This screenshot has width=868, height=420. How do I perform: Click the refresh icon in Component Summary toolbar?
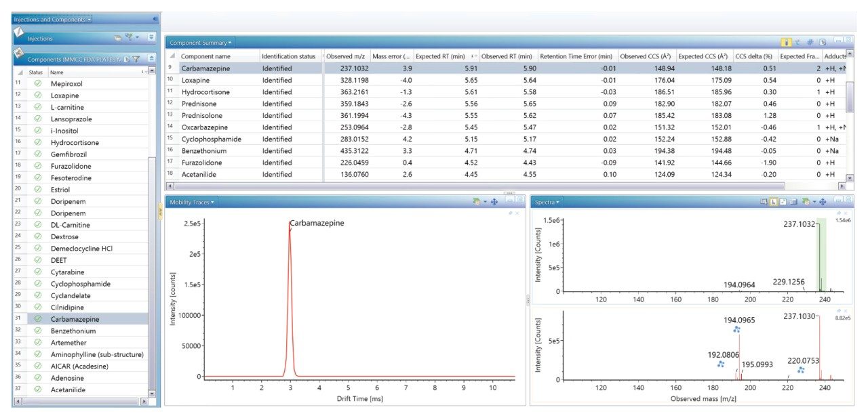pos(798,43)
